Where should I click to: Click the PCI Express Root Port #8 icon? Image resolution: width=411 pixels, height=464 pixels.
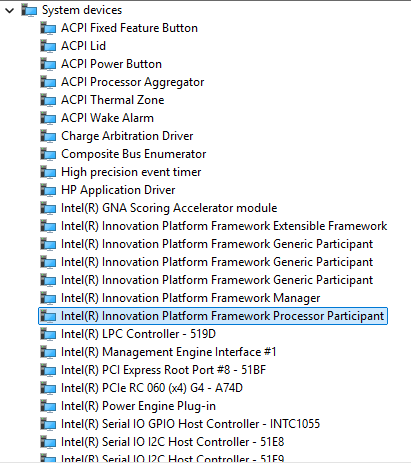pyautogui.click(x=48, y=370)
